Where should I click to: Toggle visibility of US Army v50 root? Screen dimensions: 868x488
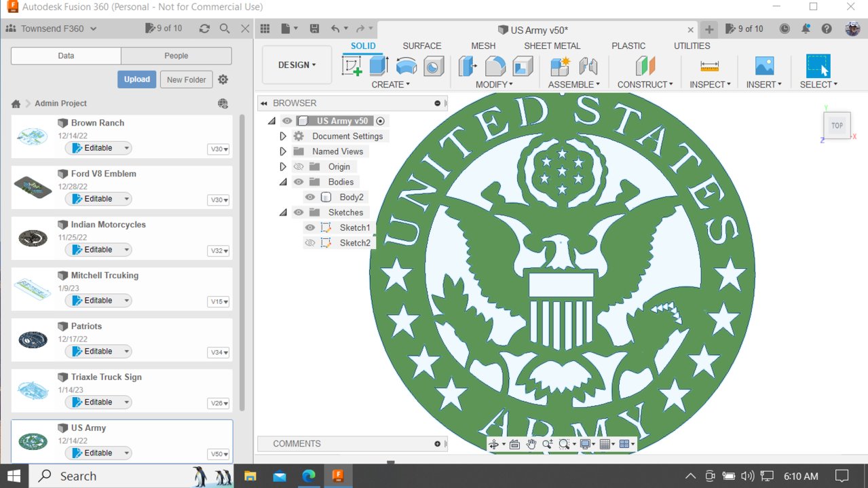coord(287,121)
